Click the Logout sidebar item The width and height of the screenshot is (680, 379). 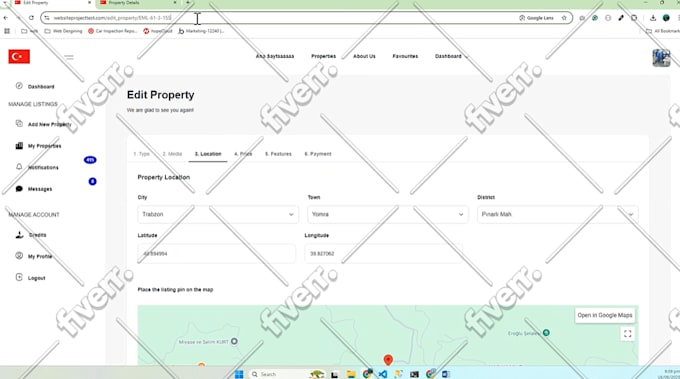[x=36, y=278]
